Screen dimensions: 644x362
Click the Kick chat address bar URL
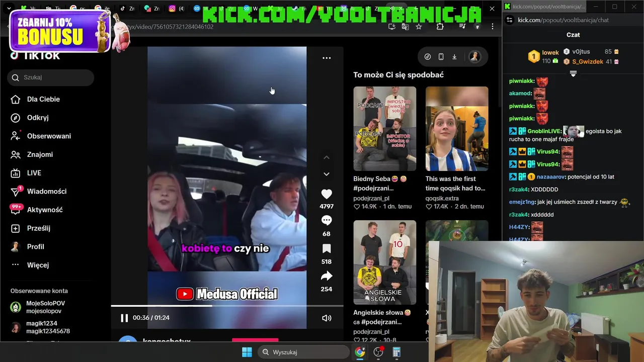click(x=563, y=20)
